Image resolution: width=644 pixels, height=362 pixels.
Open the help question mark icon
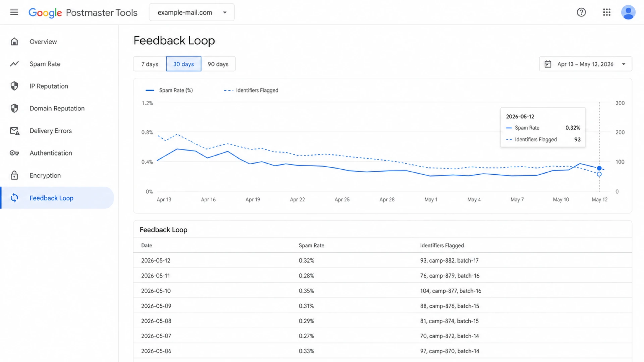581,12
